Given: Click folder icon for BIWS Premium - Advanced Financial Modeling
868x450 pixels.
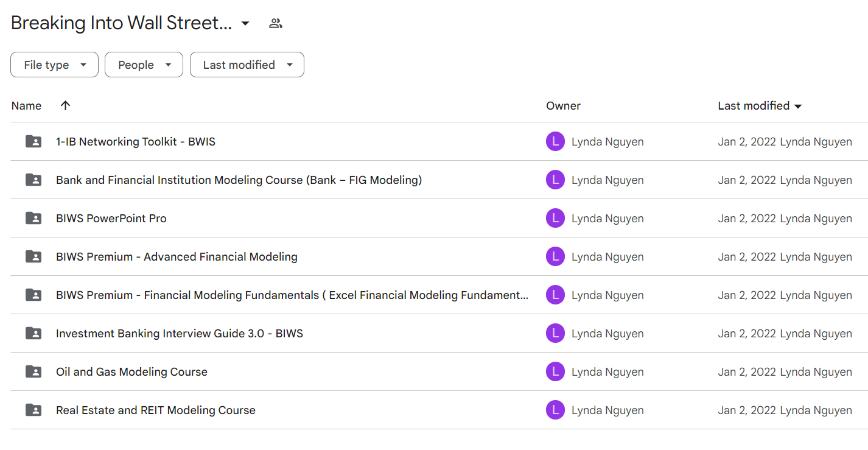Looking at the screenshot, I should (x=33, y=257).
